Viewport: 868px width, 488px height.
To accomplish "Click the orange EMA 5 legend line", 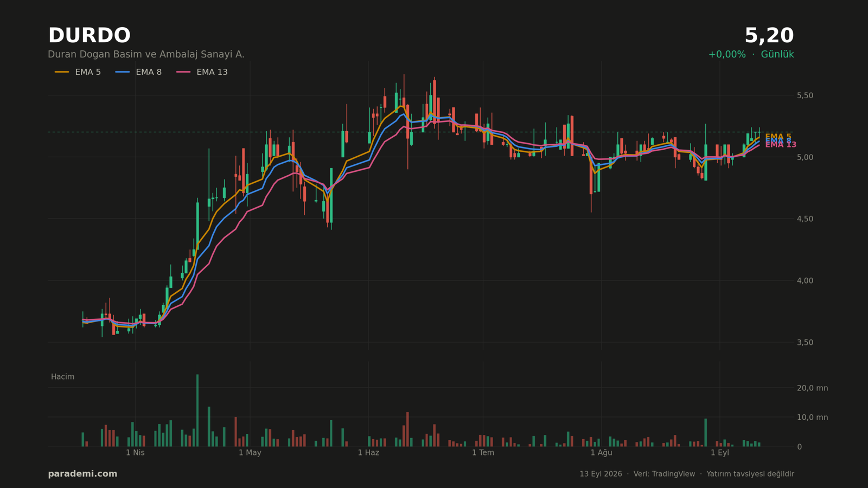I will pos(62,72).
